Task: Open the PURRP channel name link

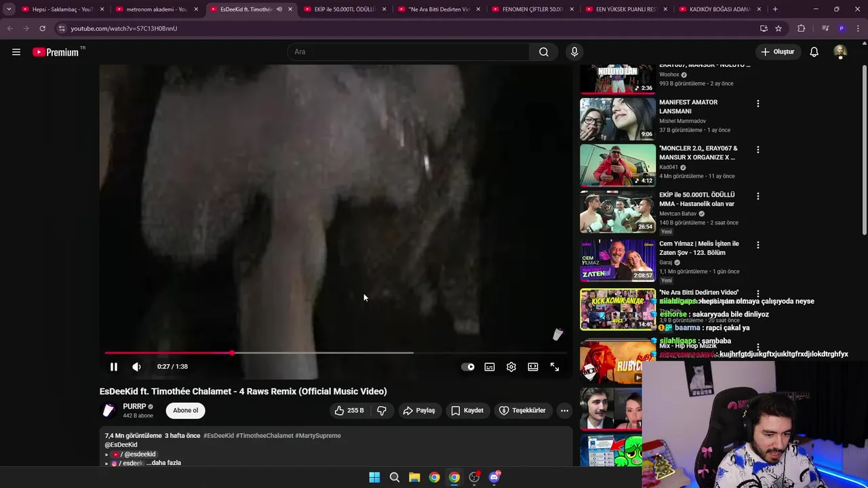Action: click(134, 407)
